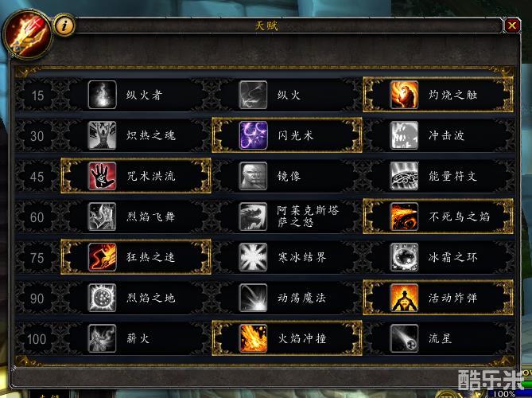Screen dimensions: 532x398
Task: Toggle the 狂热之速 talent
Action: coord(136,257)
